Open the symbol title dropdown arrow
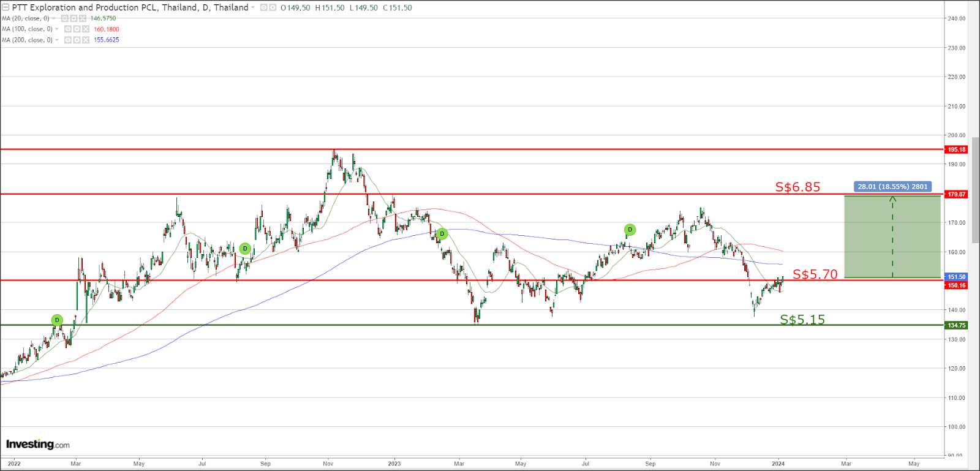The image size is (980, 471). pyautogui.click(x=253, y=8)
